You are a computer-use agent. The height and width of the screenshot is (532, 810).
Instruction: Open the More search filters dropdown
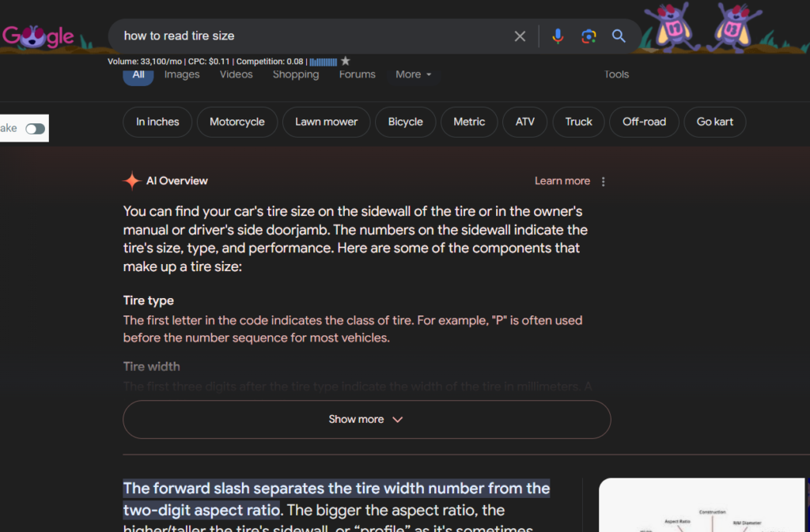[413, 74]
